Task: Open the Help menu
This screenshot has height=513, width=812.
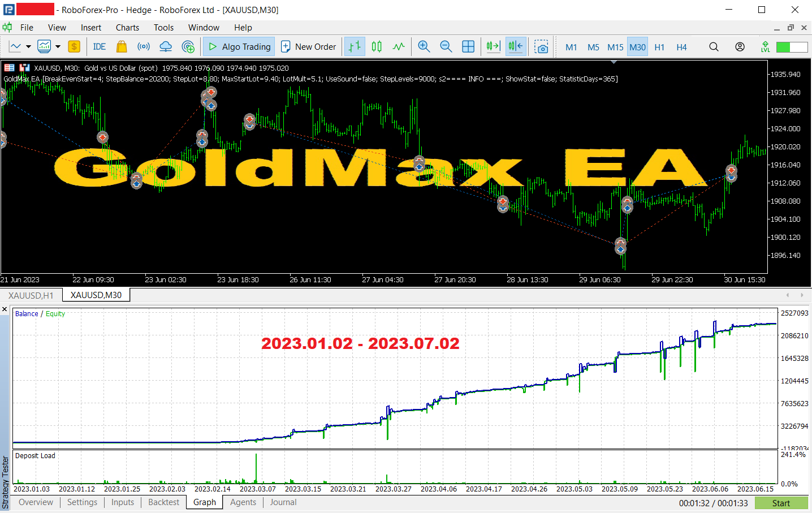Action: 243,28
